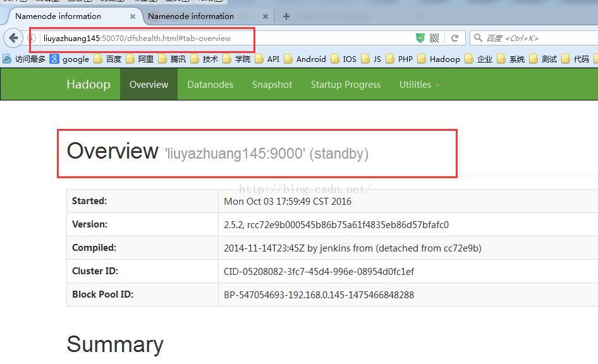This screenshot has width=598, height=364.
Task: Go to the Datanodes navbar tab
Action: tap(210, 84)
